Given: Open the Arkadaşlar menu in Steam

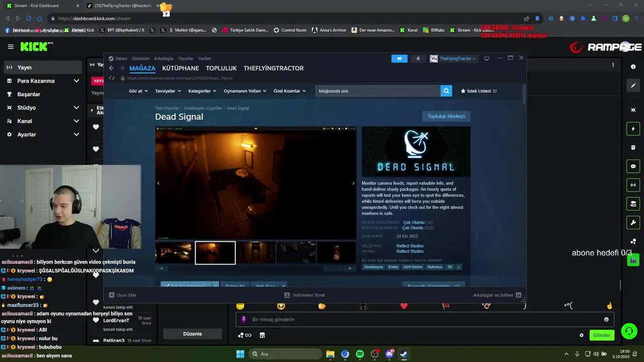Looking at the screenshot, I should click(x=164, y=58).
